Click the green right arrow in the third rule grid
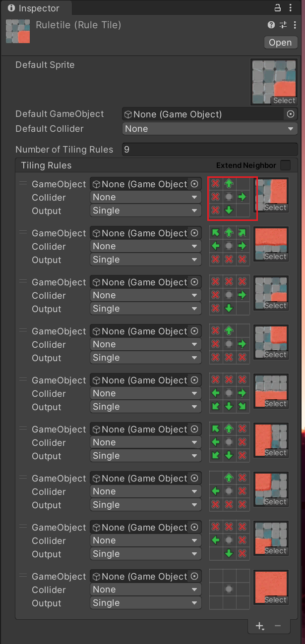305x644 pixels. pos(242,295)
